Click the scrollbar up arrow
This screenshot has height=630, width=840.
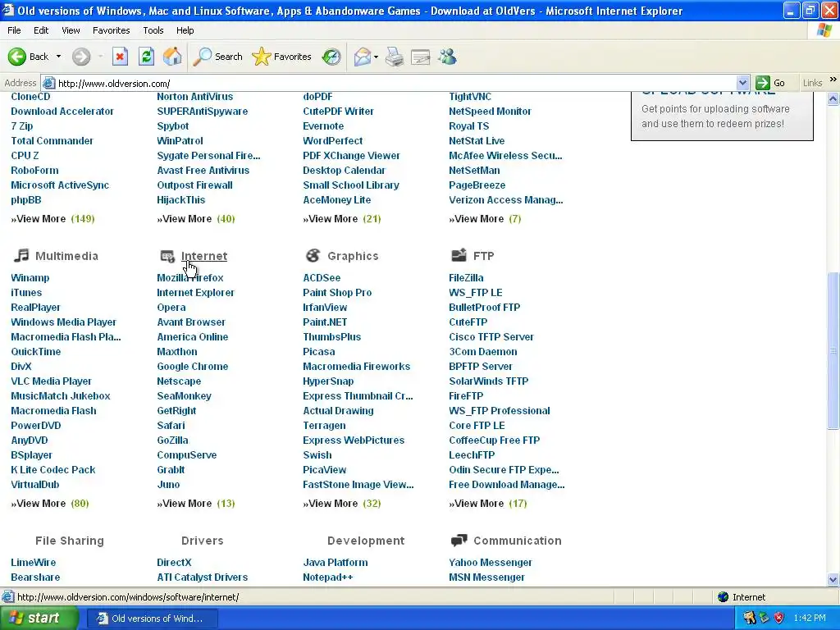[833, 98]
